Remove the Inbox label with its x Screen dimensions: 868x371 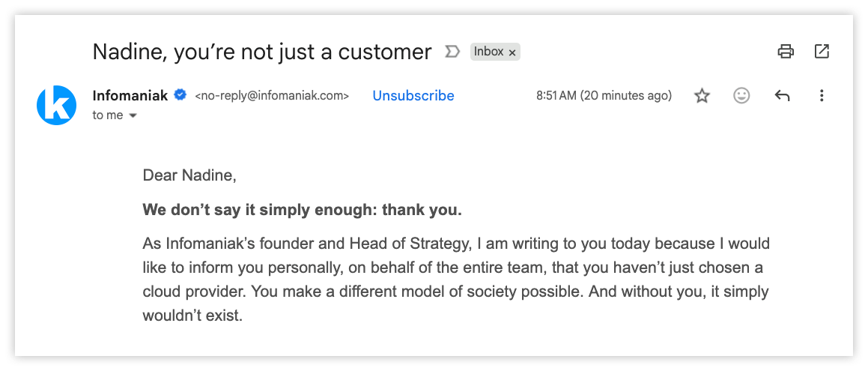tap(512, 52)
